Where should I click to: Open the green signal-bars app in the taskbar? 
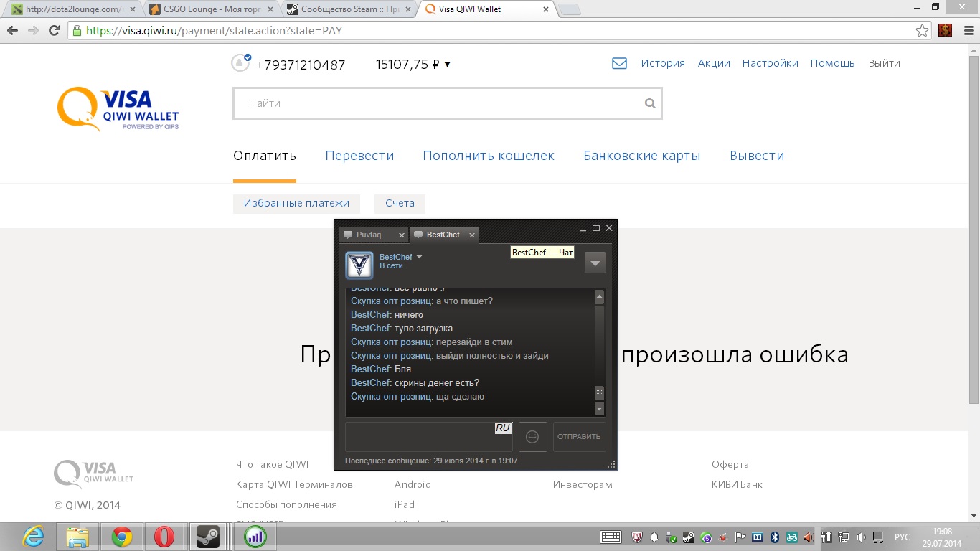(x=255, y=537)
